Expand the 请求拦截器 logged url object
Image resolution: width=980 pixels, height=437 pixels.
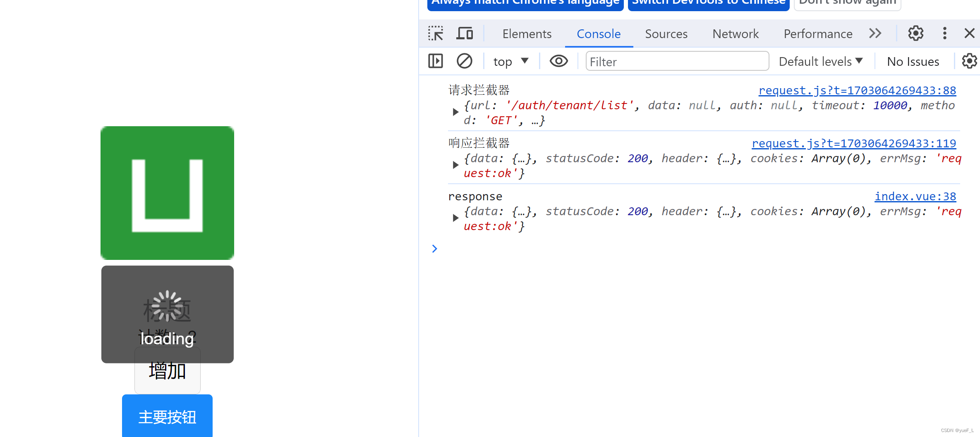pyautogui.click(x=455, y=112)
